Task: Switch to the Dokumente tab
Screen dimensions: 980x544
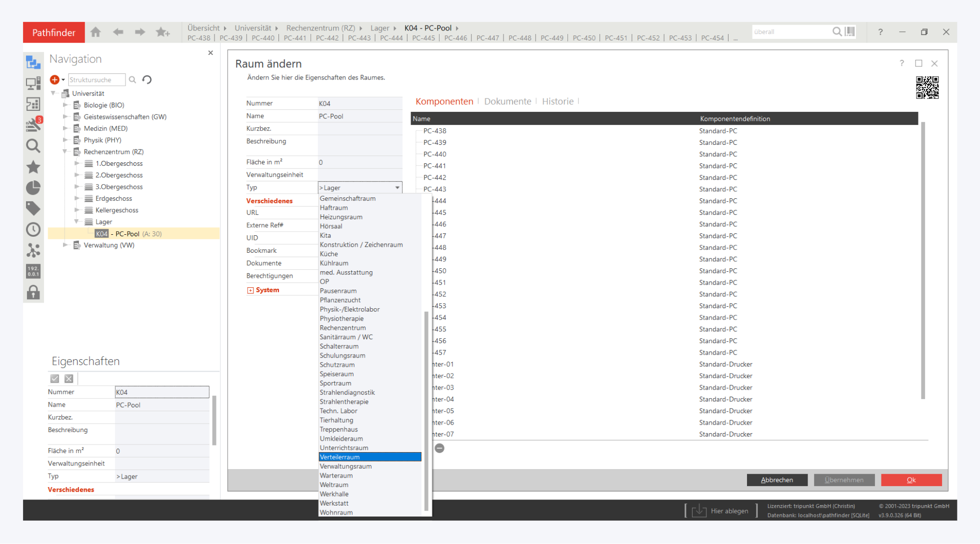Action: point(507,101)
